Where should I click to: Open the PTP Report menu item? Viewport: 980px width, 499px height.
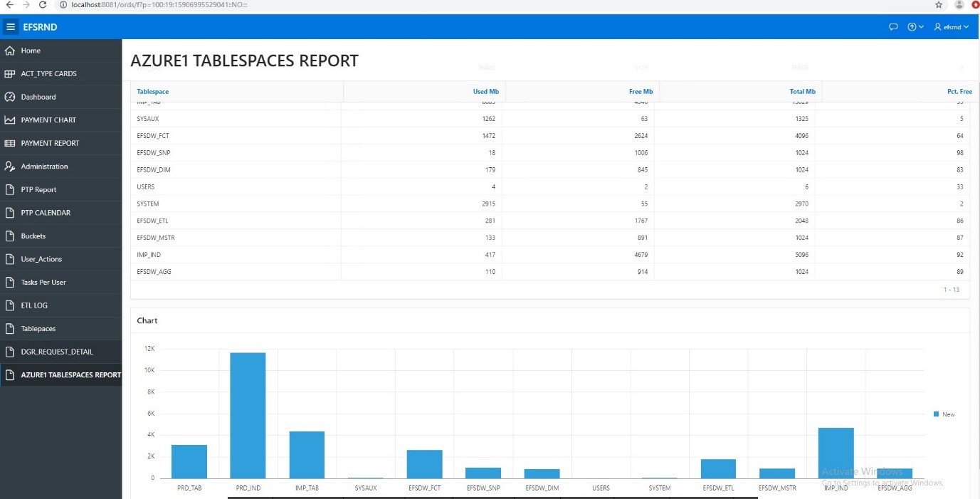pyautogui.click(x=38, y=190)
